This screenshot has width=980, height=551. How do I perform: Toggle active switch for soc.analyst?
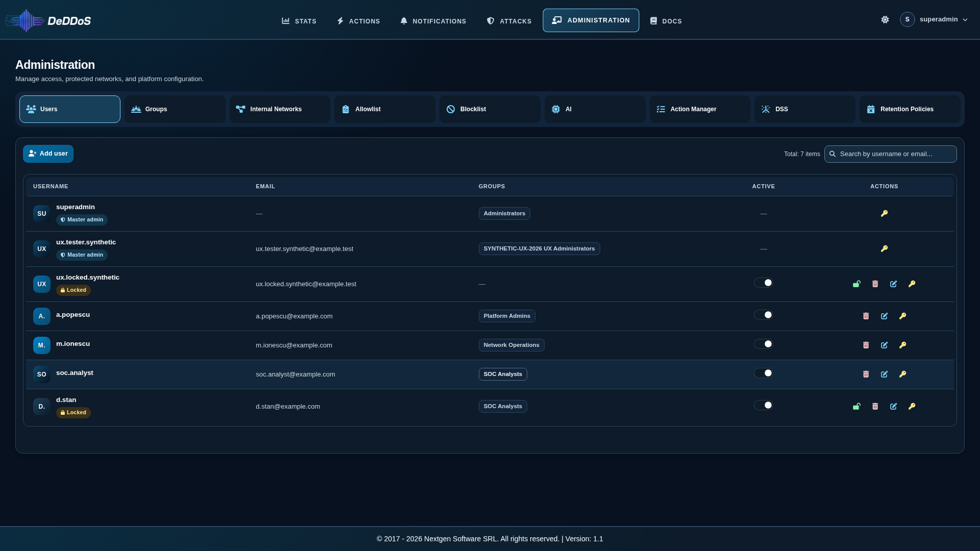click(764, 373)
